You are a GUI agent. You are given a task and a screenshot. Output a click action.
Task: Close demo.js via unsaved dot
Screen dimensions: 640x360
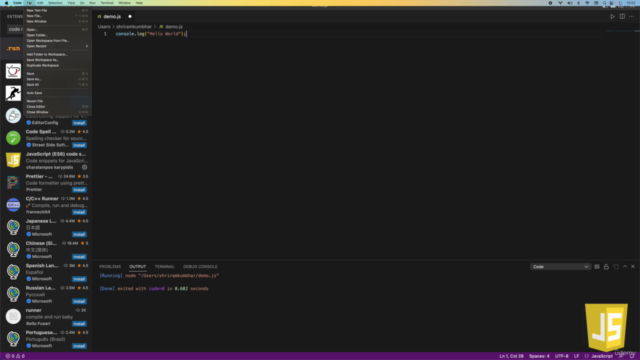[x=130, y=17]
